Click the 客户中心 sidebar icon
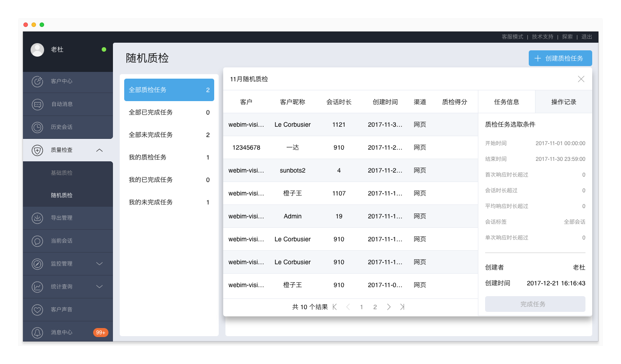The width and height of the screenshot is (621, 364). 37,81
